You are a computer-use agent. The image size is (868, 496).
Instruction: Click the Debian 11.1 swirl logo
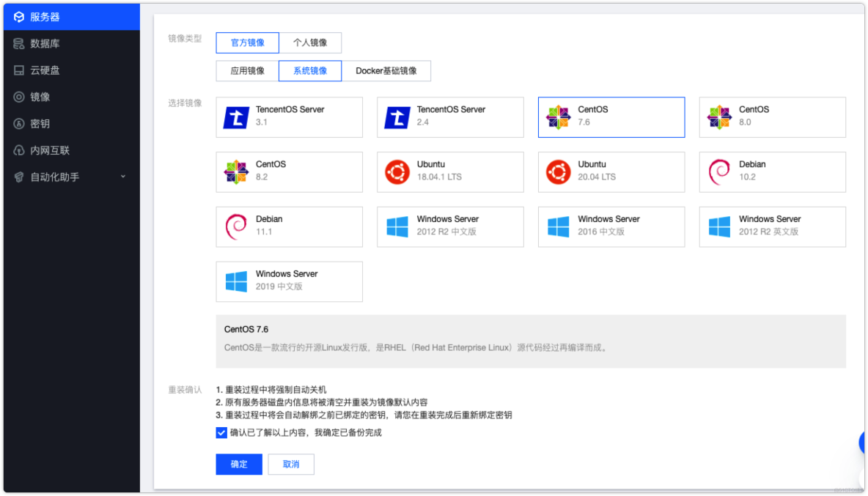click(x=236, y=226)
